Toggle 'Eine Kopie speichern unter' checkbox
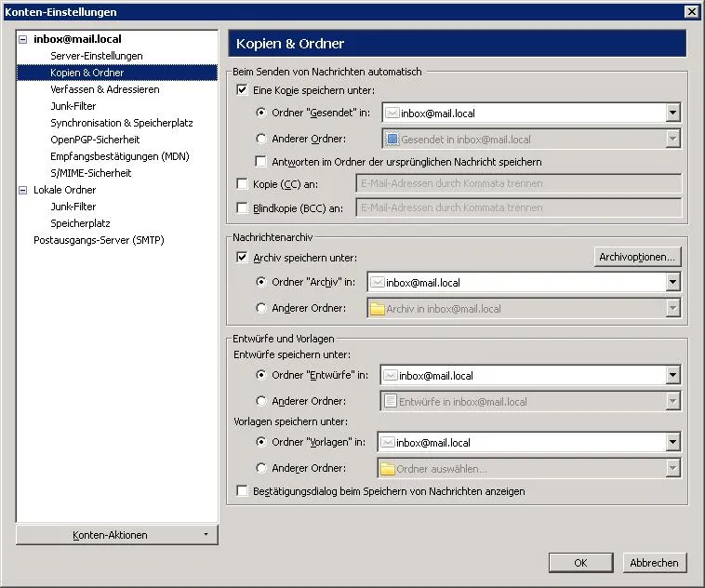 tap(242, 90)
